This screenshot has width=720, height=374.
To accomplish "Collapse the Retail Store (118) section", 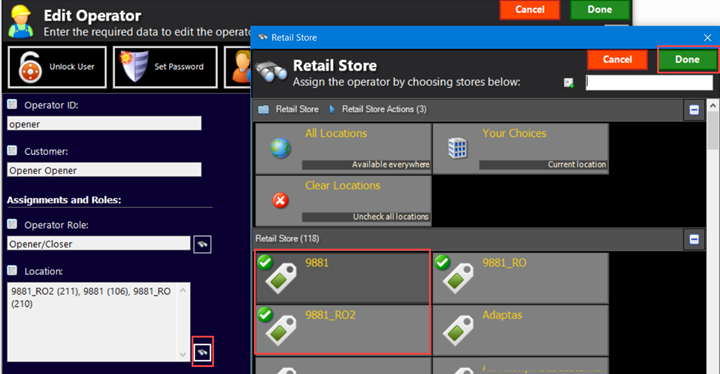I will pyautogui.click(x=694, y=239).
